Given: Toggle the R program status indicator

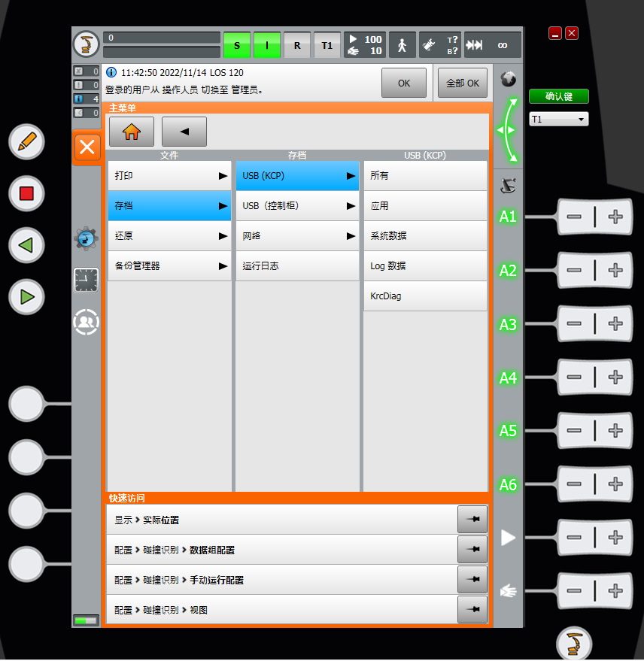Looking at the screenshot, I should pos(297,45).
